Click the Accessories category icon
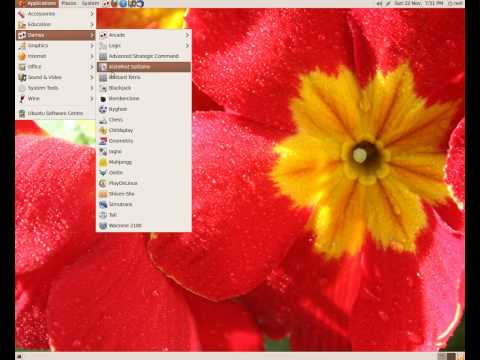This screenshot has height=360, width=480. click(22, 14)
